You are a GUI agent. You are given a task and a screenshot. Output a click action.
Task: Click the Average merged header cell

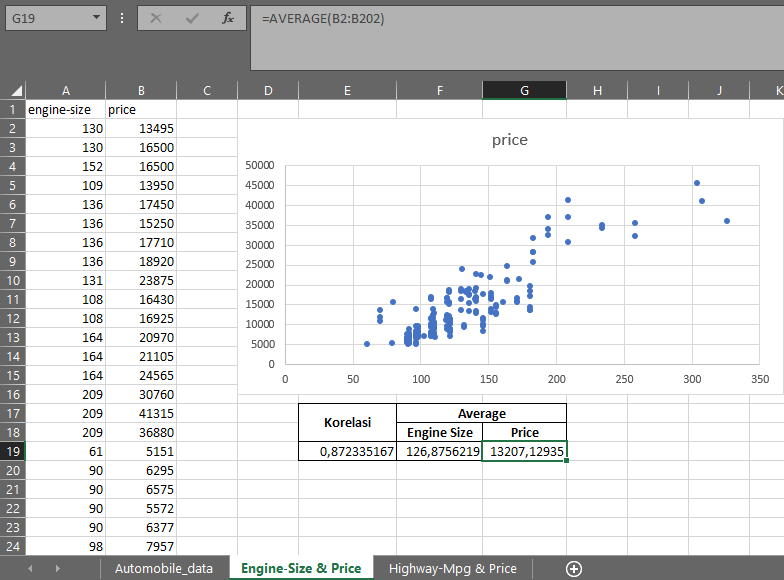pyautogui.click(x=482, y=414)
